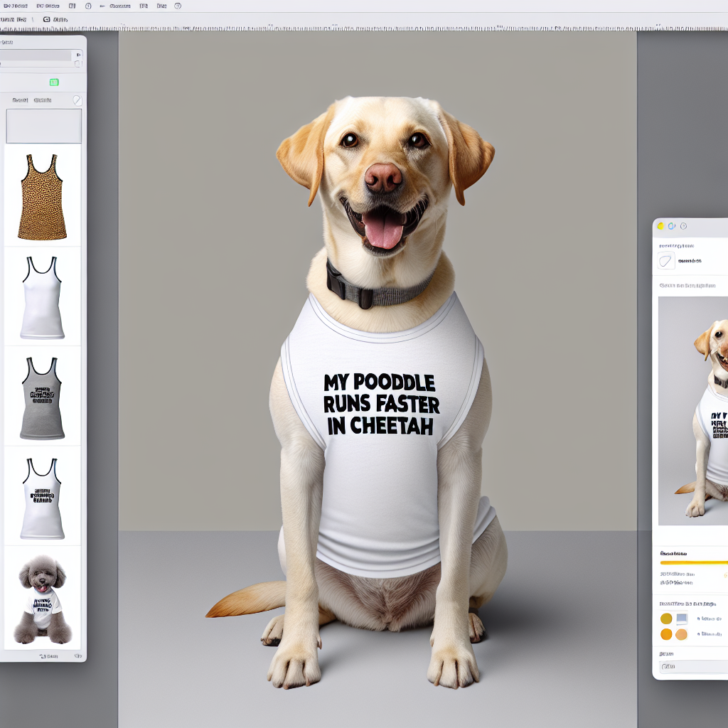Click the first circled icon in top toolbar
Screen dimensions: 728x728
[x=88, y=6]
